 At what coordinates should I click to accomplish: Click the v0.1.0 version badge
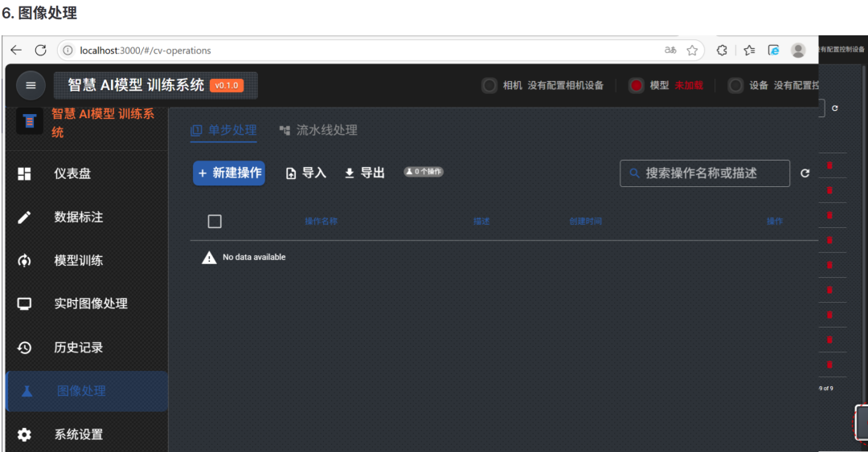pos(227,86)
